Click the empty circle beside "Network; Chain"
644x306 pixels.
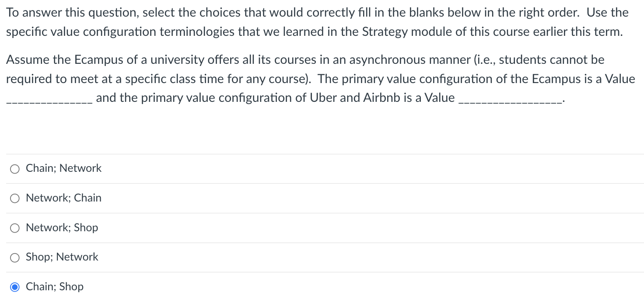point(14,198)
